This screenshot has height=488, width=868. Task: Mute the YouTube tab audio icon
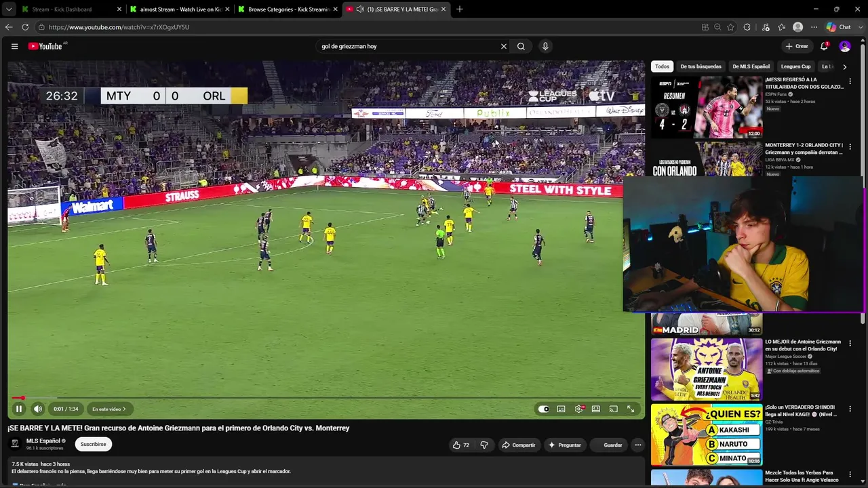click(x=359, y=9)
